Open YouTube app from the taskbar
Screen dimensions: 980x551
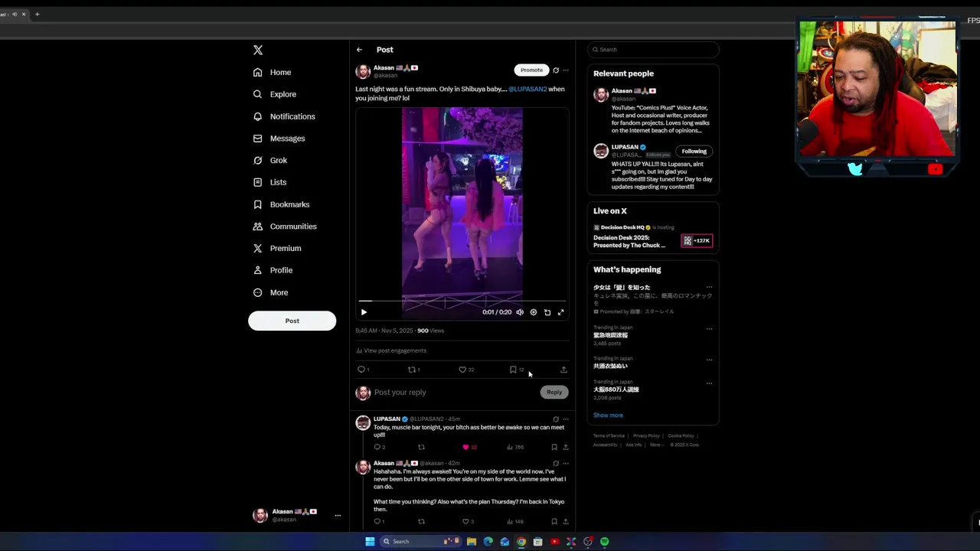(554, 542)
